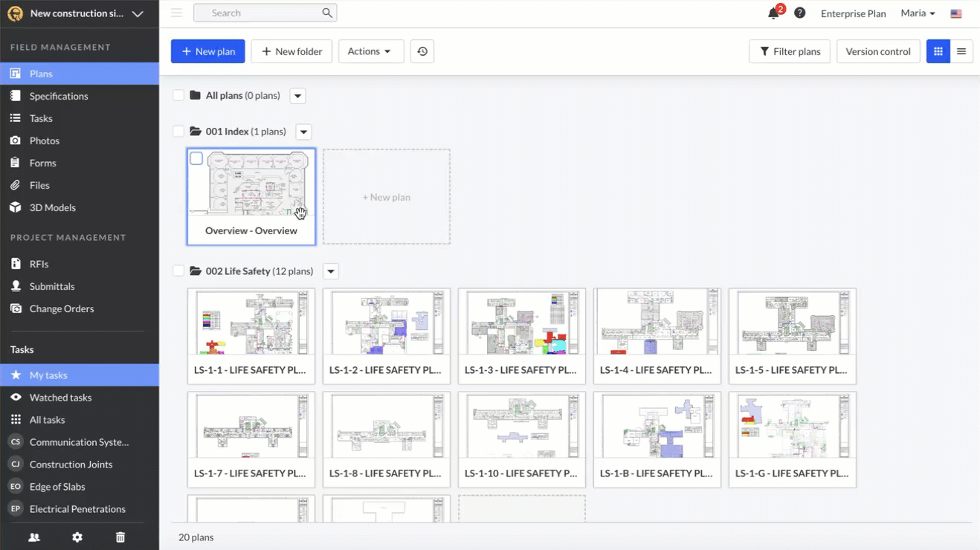This screenshot has width=980, height=550.
Task: Click the Forms clipboard icon
Action: 15,163
